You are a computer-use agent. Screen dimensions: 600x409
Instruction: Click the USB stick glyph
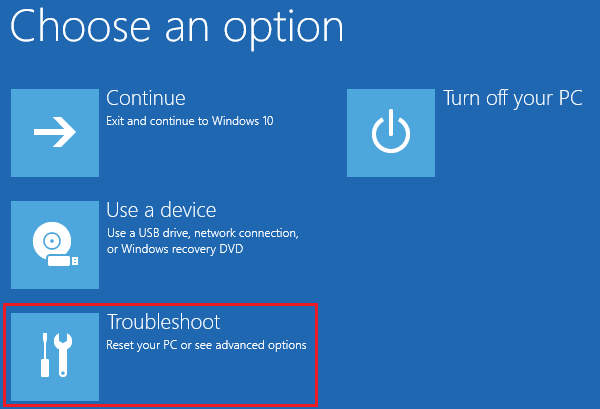[x=63, y=261]
